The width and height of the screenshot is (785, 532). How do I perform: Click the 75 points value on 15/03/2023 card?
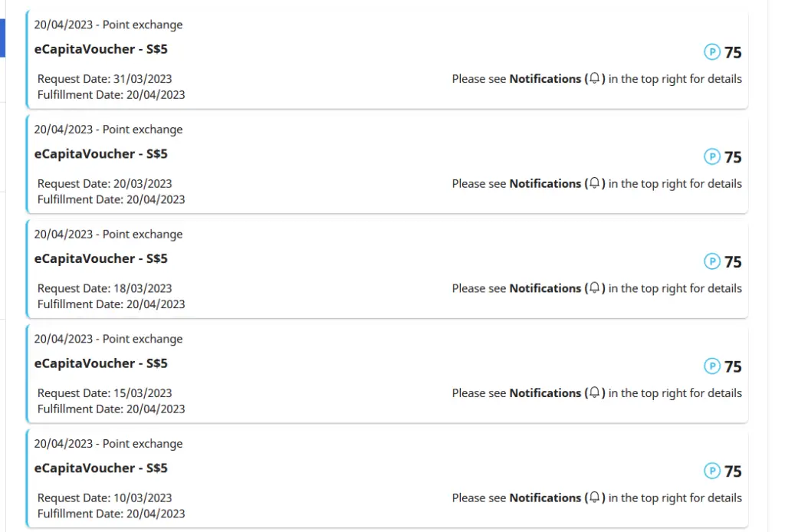(x=733, y=366)
